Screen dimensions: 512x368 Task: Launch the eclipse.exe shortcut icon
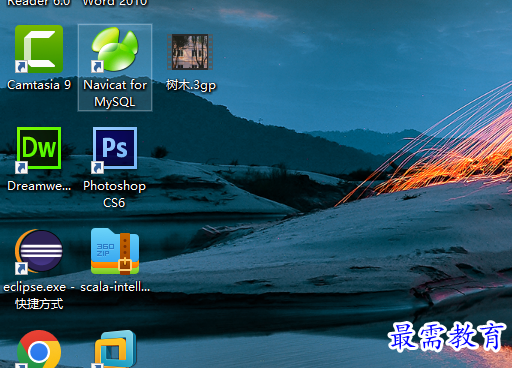[x=39, y=252]
